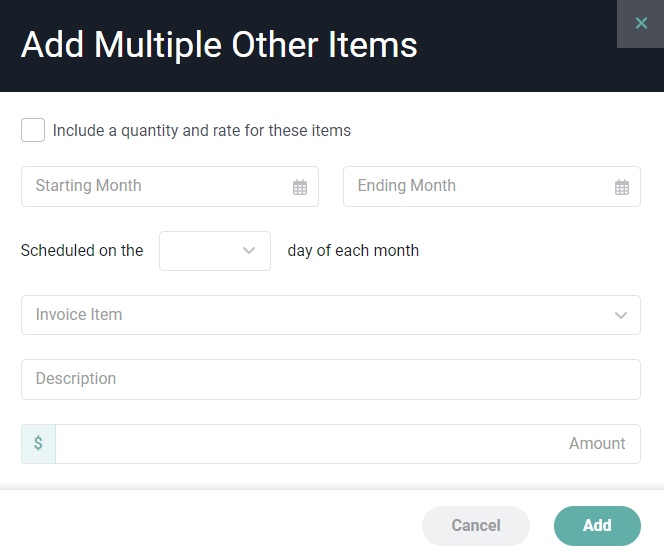Click the Add button
The height and width of the screenshot is (556, 664).
click(597, 526)
